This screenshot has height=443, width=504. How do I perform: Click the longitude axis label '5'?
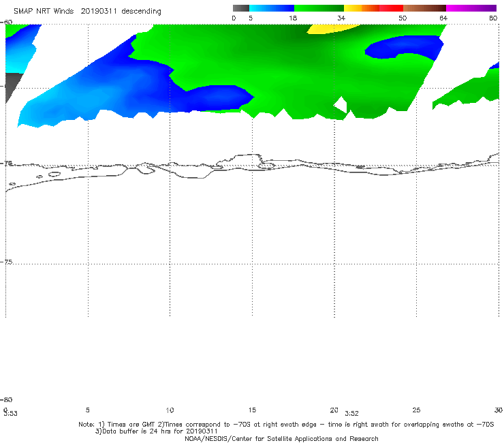pyautogui.click(x=87, y=410)
